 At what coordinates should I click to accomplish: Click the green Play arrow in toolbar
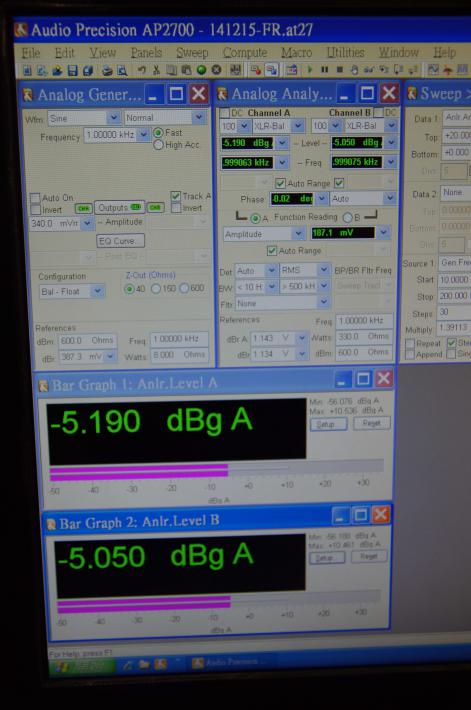pyautogui.click(x=310, y=70)
